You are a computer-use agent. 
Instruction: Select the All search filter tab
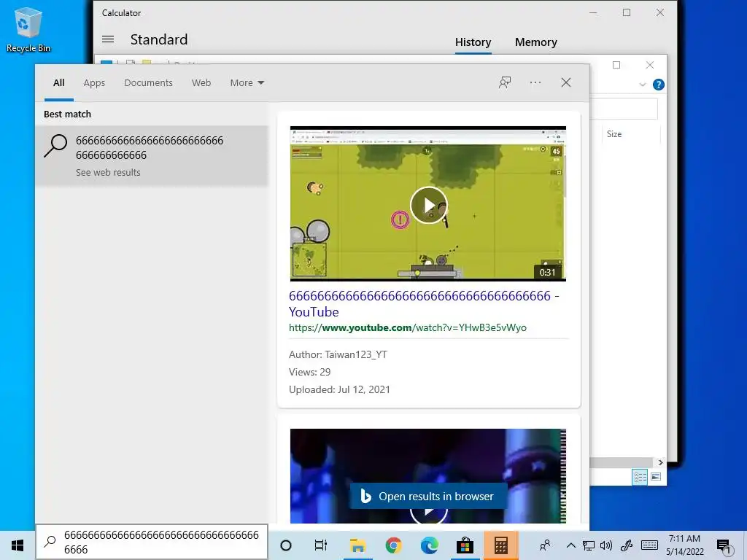tap(59, 83)
